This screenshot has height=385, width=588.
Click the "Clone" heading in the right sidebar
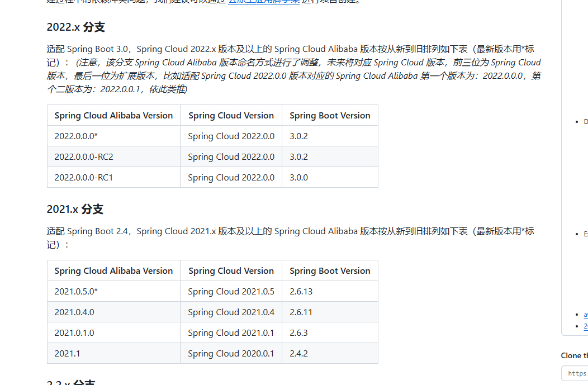click(574, 355)
